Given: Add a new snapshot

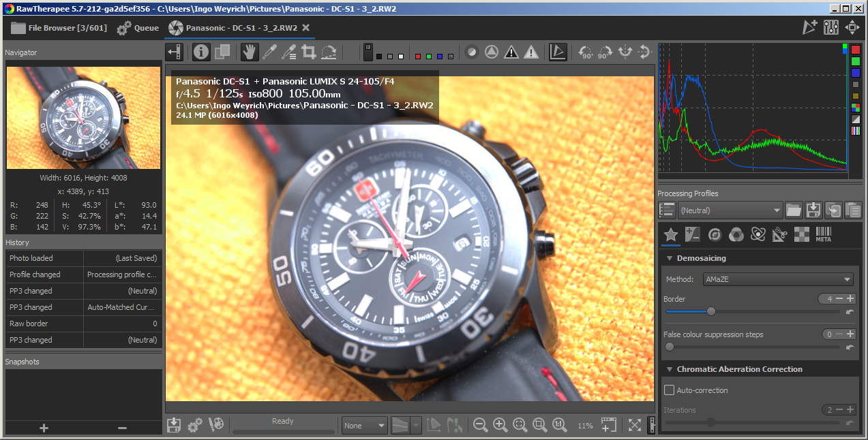Looking at the screenshot, I should [x=44, y=428].
